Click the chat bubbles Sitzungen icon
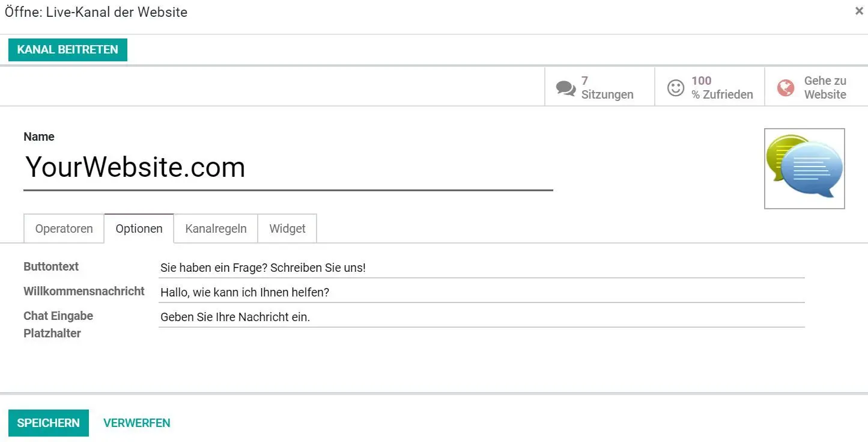 565,88
